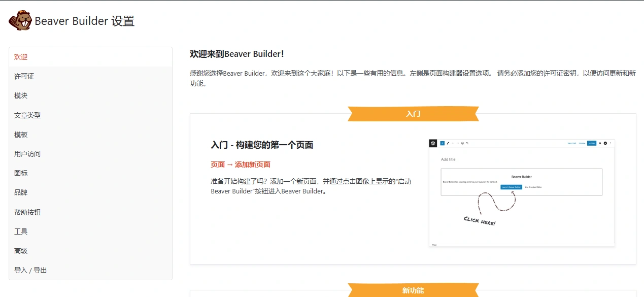Click the undo arrow icon in the screenshot

(x=452, y=143)
